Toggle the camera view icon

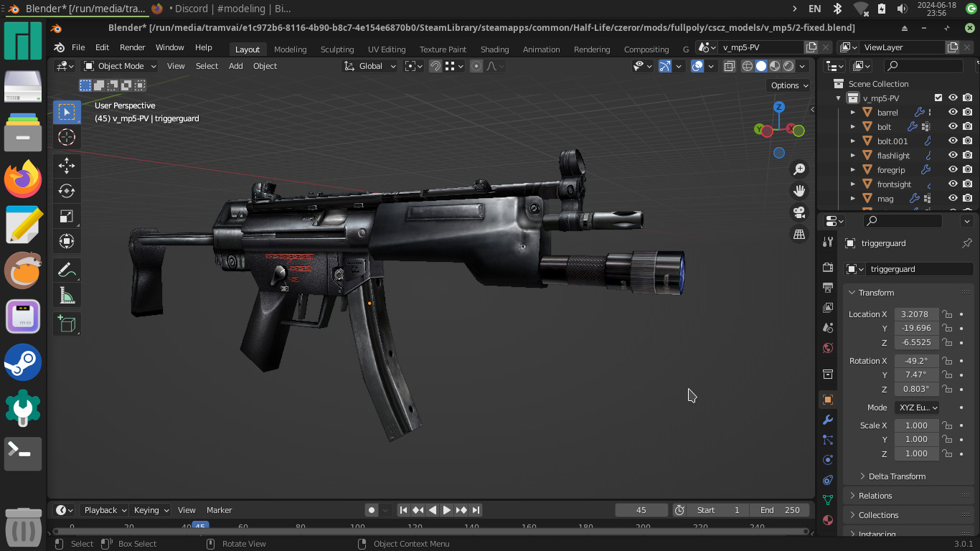(799, 212)
